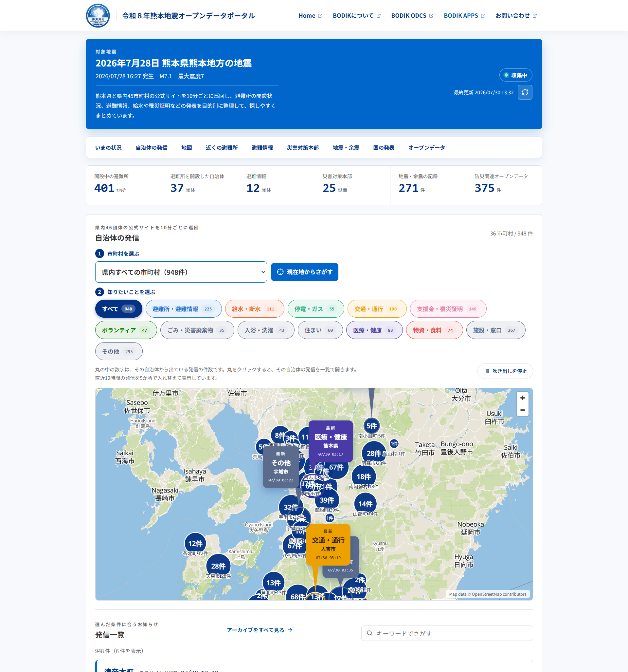Select the ボランティア category chip

126,330
